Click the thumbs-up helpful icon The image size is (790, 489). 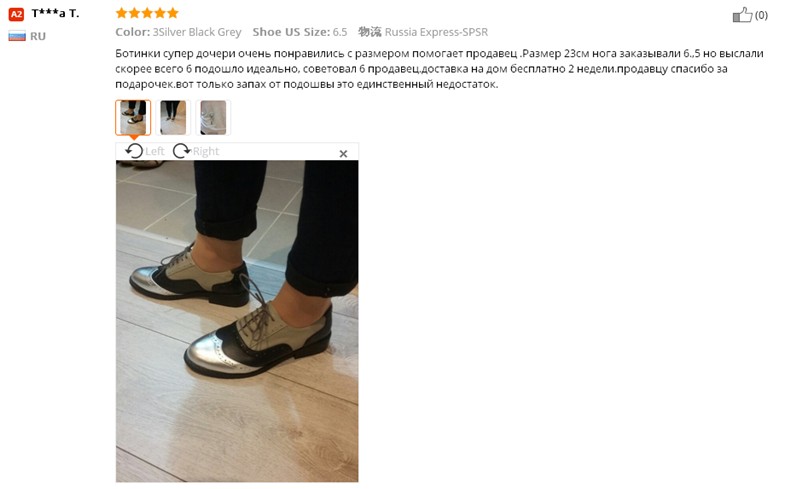(742, 15)
